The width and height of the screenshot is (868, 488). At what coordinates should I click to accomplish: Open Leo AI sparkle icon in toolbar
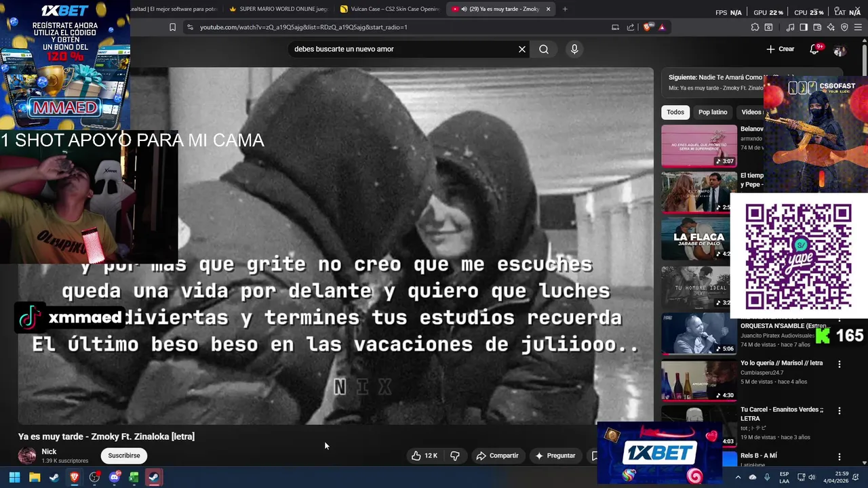(831, 27)
